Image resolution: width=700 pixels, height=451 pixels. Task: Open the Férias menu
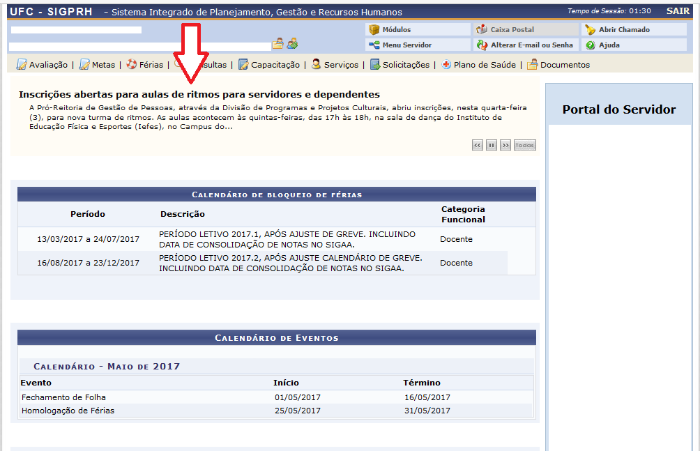click(150, 65)
